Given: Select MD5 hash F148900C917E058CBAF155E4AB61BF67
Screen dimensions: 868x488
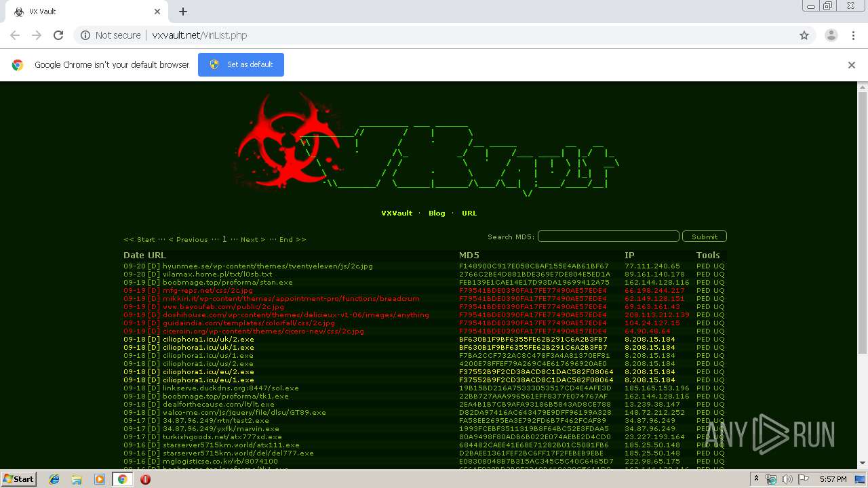Looking at the screenshot, I should [534, 266].
